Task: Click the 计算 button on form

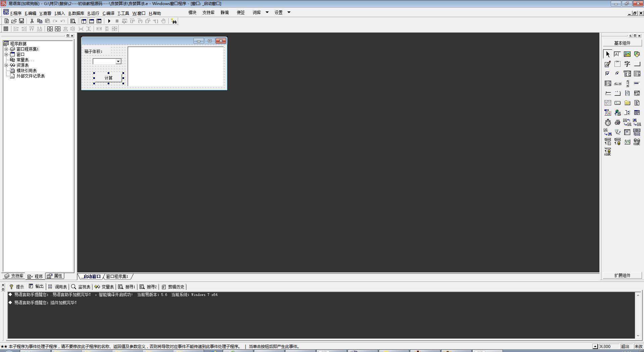Action: pos(108,78)
